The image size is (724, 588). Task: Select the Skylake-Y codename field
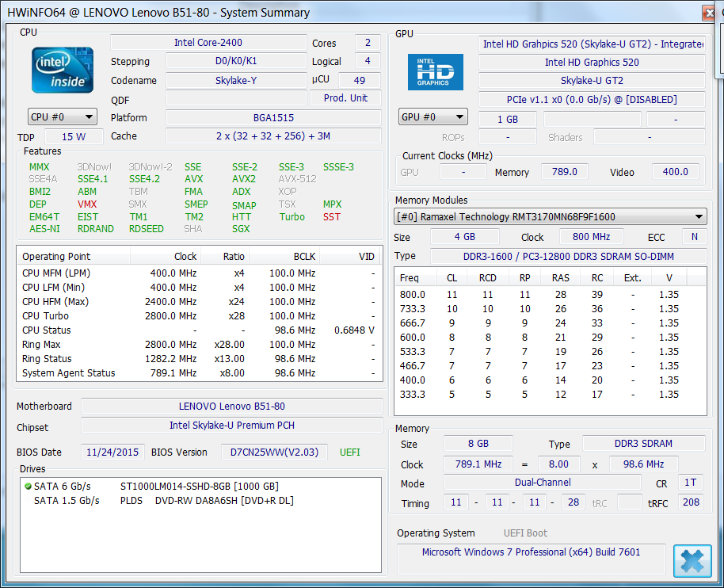pyautogui.click(x=236, y=80)
